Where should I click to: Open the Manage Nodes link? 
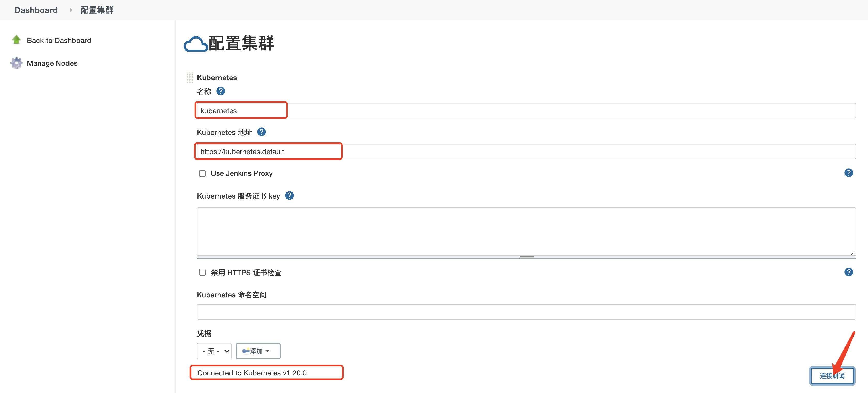(x=52, y=63)
